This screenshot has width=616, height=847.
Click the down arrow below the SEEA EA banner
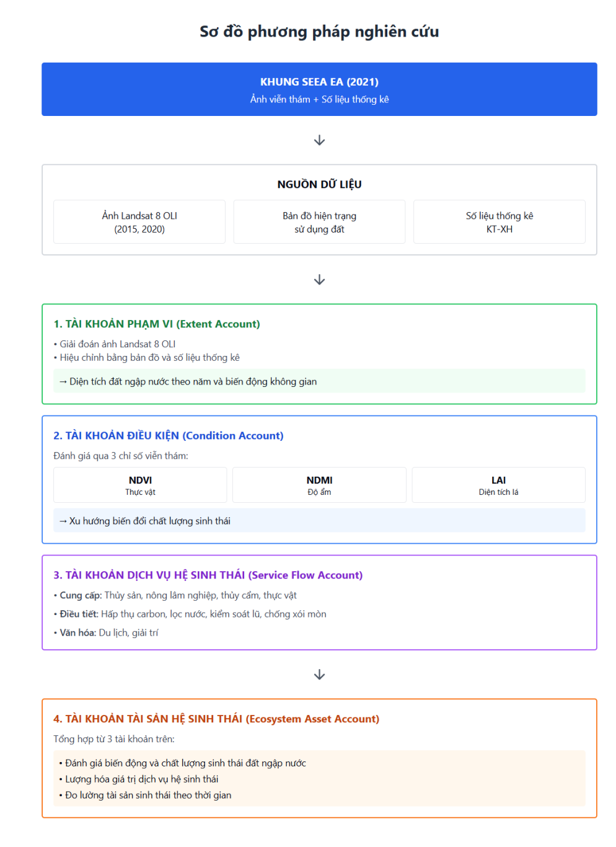pyautogui.click(x=319, y=141)
